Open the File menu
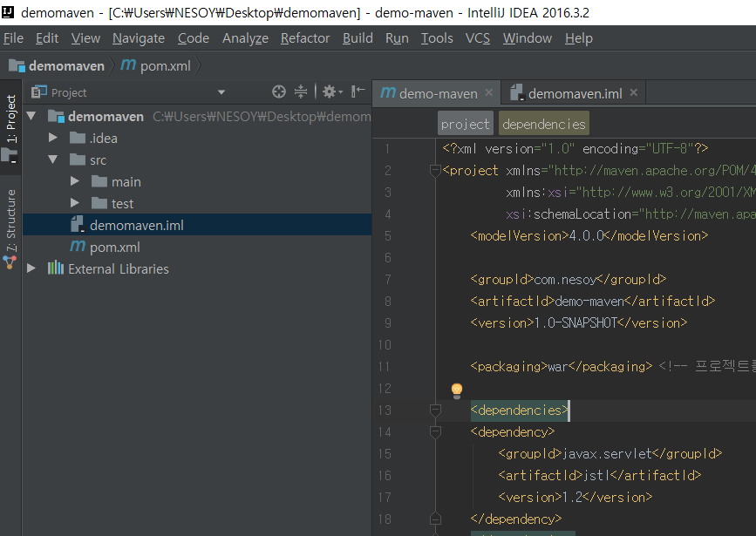Image resolution: width=756 pixels, height=536 pixels. (13, 38)
